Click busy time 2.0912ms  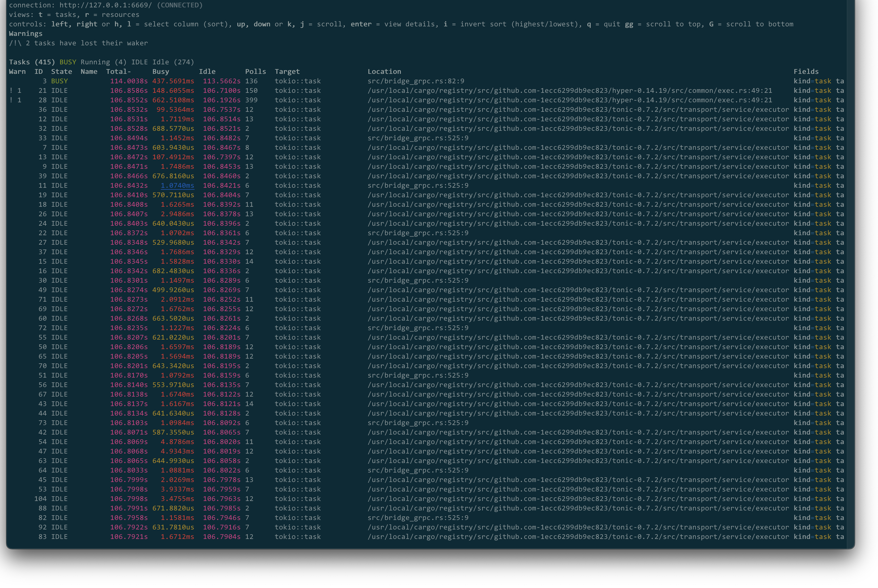[x=177, y=299]
